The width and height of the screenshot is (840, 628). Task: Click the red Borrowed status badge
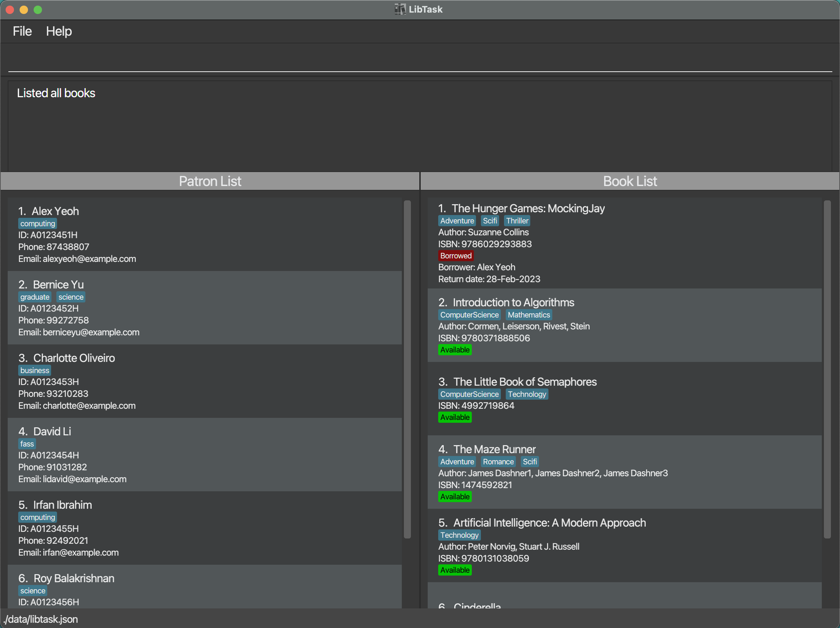[x=456, y=256]
